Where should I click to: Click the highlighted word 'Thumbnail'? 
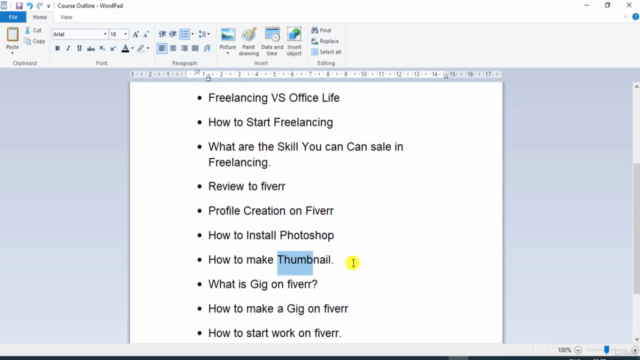(x=304, y=260)
